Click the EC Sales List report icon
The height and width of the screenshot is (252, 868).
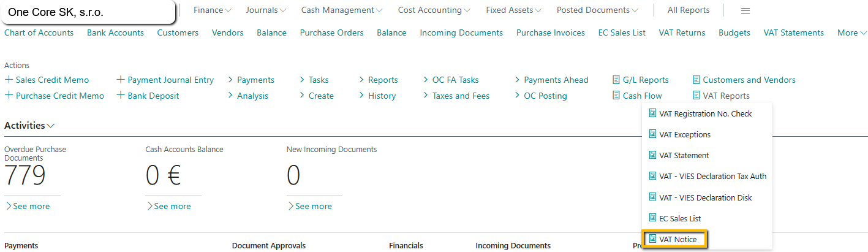click(x=653, y=218)
